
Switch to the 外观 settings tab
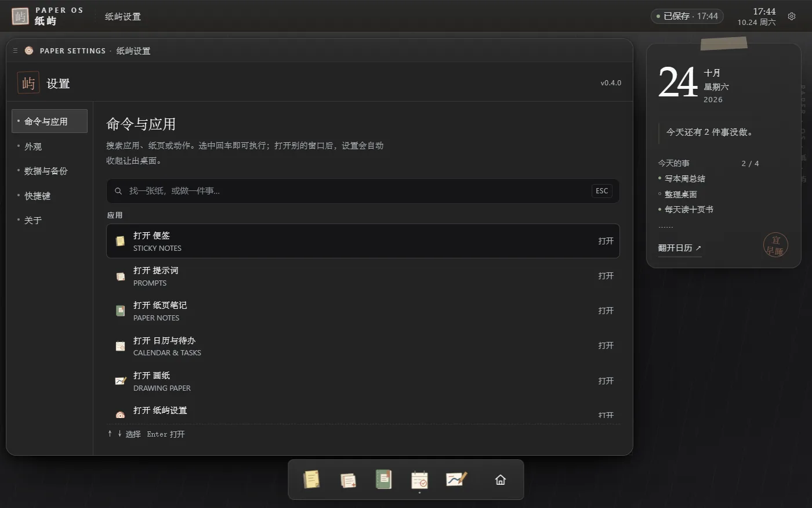pyautogui.click(x=49, y=146)
